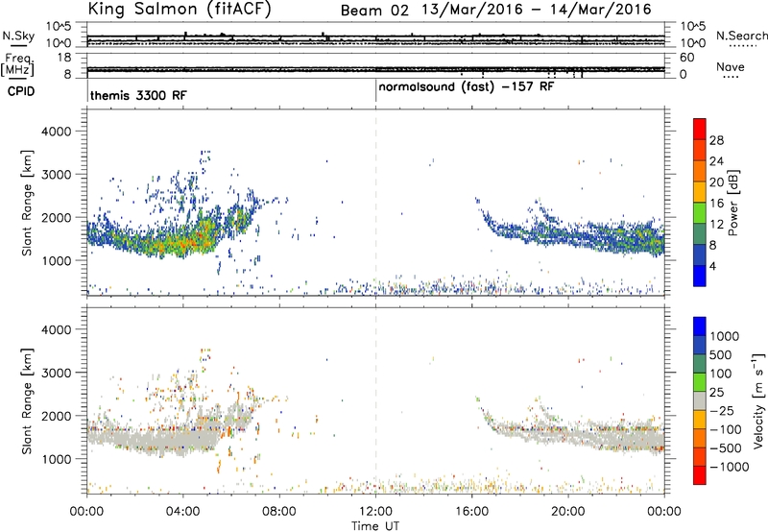Click the "Freq. [MHz]" axis label

(x=18, y=65)
